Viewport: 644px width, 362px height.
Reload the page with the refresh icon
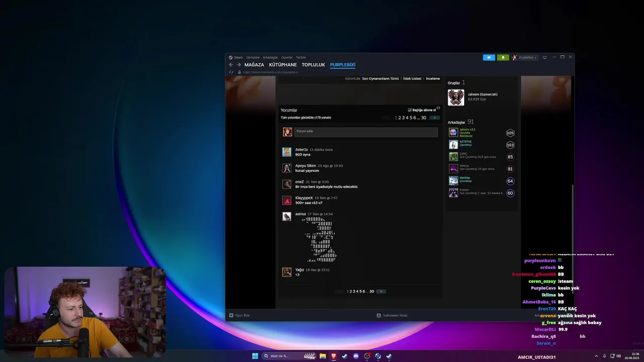pos(231,72)
